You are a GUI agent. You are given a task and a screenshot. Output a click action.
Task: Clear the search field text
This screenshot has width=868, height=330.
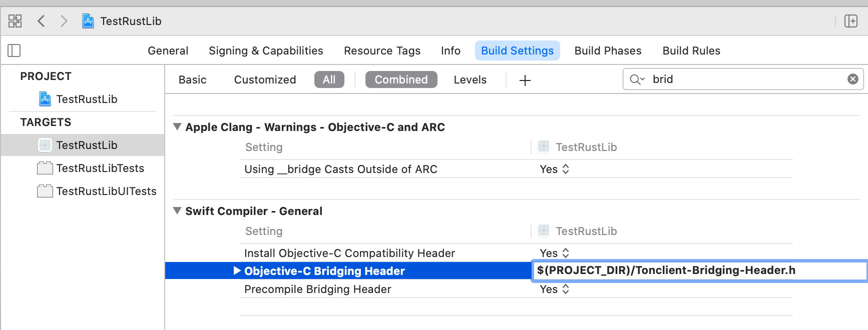[853, 79]
